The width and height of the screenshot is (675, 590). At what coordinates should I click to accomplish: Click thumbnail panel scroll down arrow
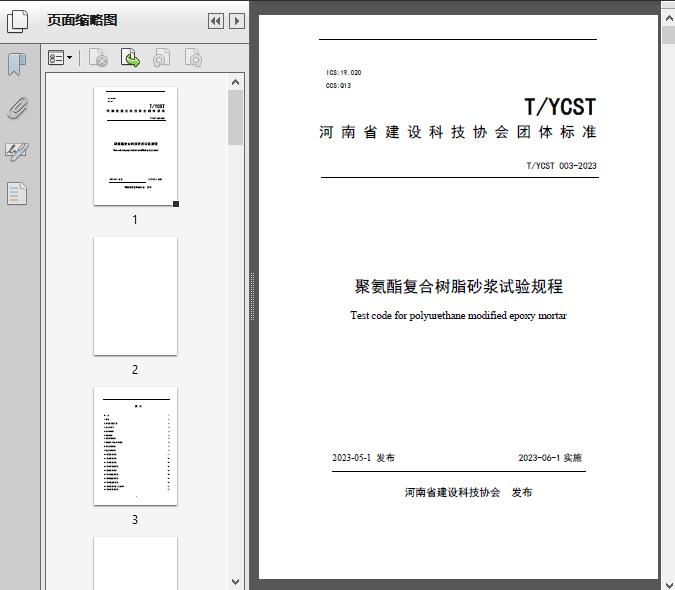click(235, 582)
